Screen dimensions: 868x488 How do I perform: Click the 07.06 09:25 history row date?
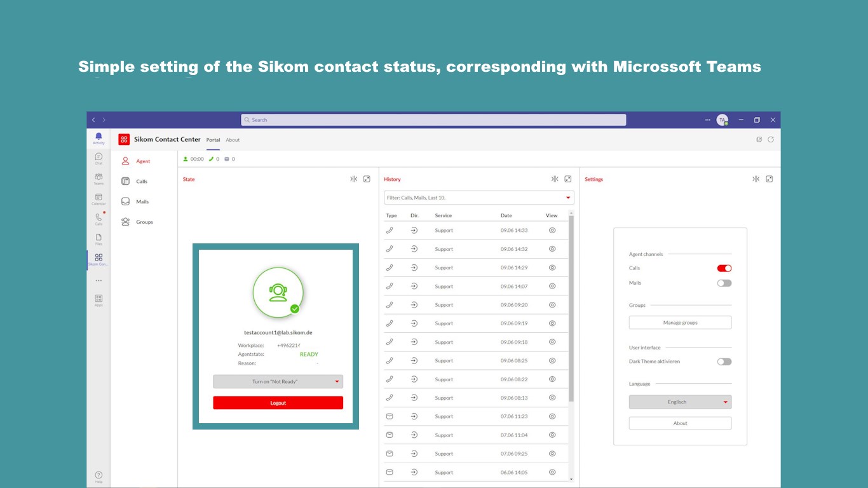(514, 454)
